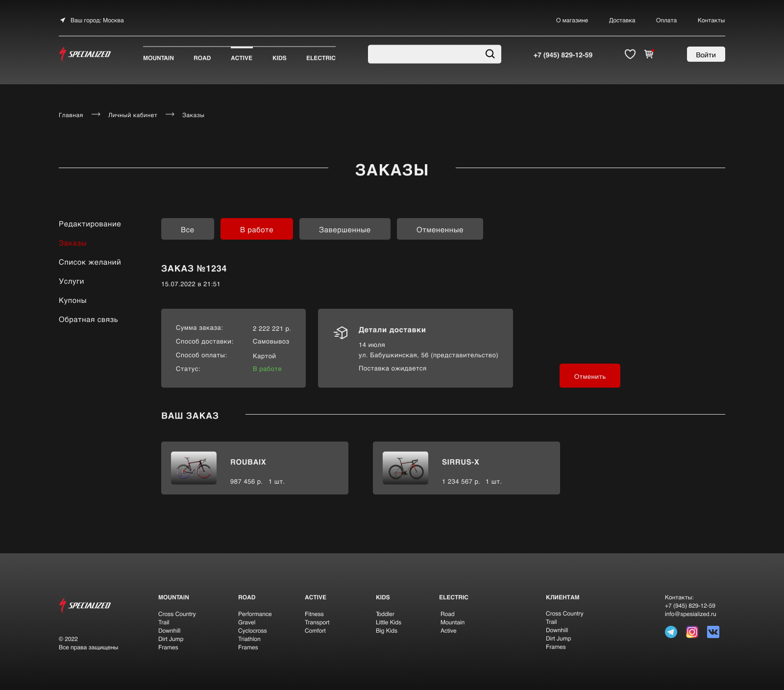Open the Контакты link in the top bar
The image size is (784, 690).
(x=711, y=20)
